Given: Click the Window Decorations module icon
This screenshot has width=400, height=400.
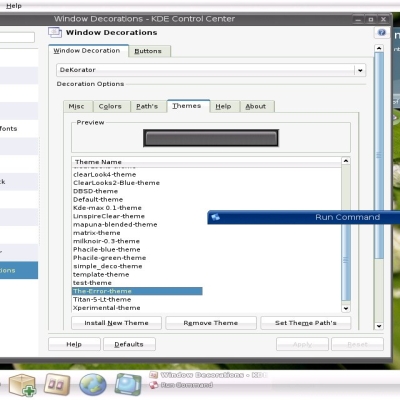Looking at the screenshot, I should (x=55, y=32).
